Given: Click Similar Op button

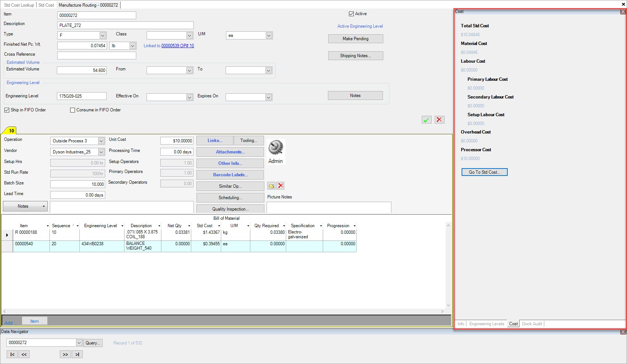Looking at the screenshot, I should 230,186.
